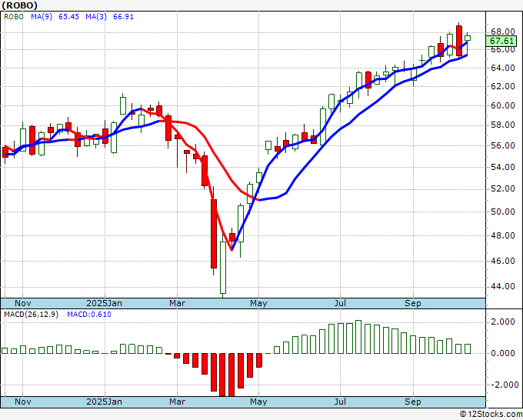This screenshot has width=523, height=420.
Task: Click the 44.00 price axis label
Action: (503, 286)
